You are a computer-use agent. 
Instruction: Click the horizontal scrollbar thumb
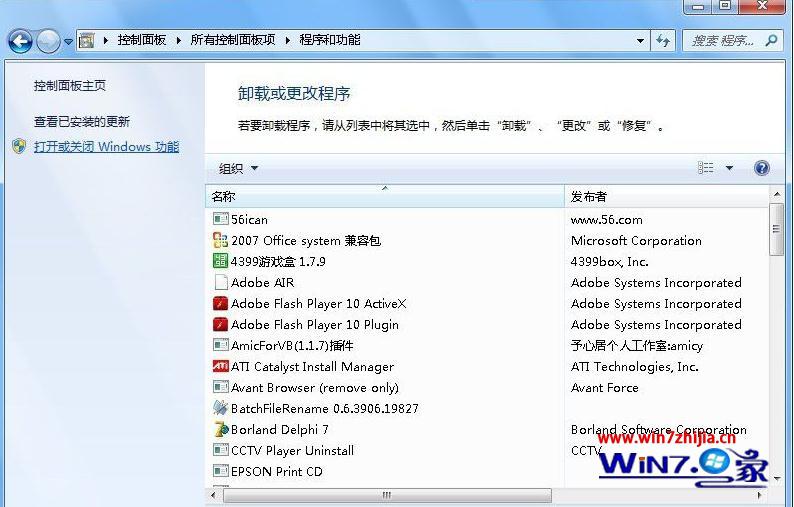(387, 495)
